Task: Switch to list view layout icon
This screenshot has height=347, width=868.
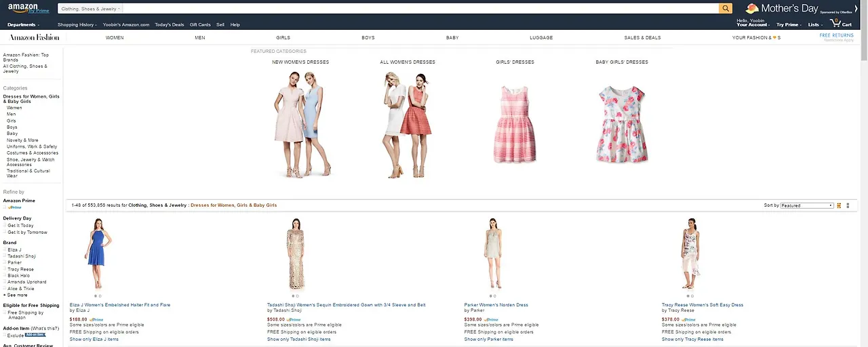Action: point(848,205)
